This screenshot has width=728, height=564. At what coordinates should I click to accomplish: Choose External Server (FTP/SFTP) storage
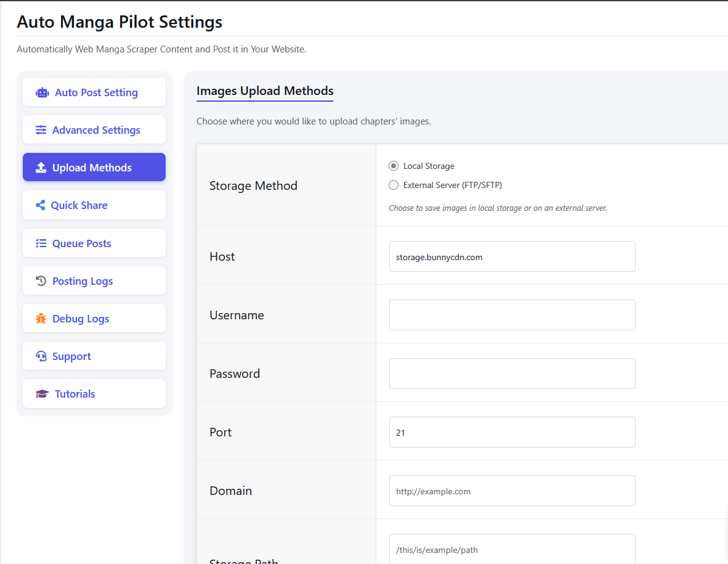392,185
